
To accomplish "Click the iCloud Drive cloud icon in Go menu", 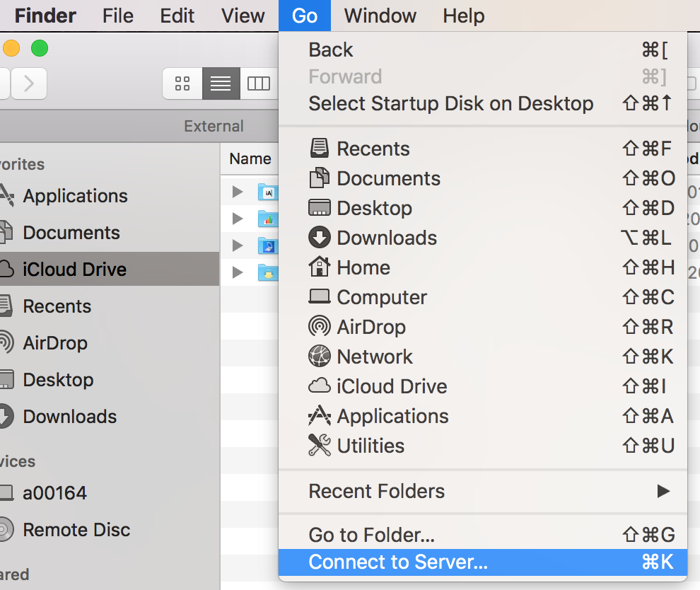I will click(x=319, y=386).
